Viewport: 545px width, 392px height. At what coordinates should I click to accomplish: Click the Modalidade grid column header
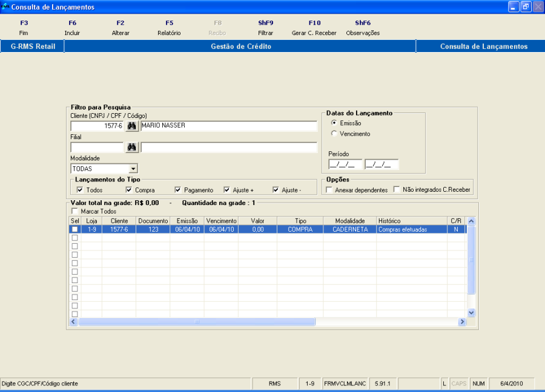coord(350,221)
